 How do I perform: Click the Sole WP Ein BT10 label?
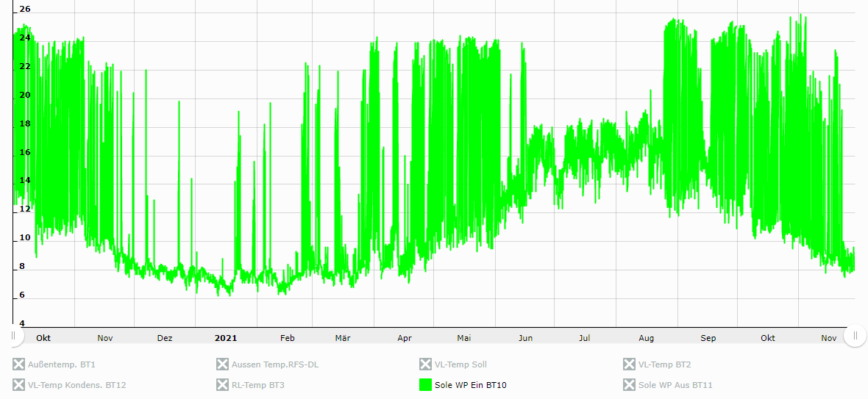click(x=470, y=385)
